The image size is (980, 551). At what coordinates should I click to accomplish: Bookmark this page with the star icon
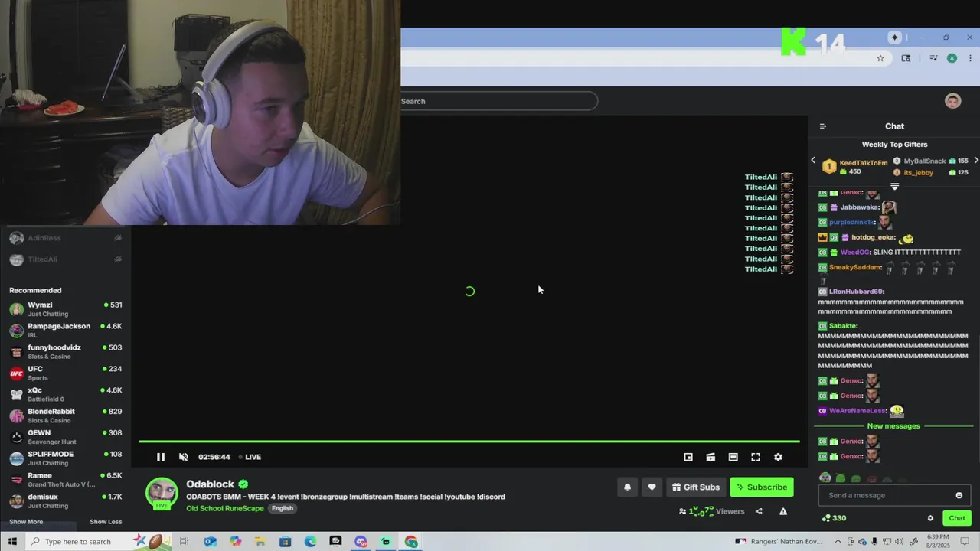[x=880, y=58]
